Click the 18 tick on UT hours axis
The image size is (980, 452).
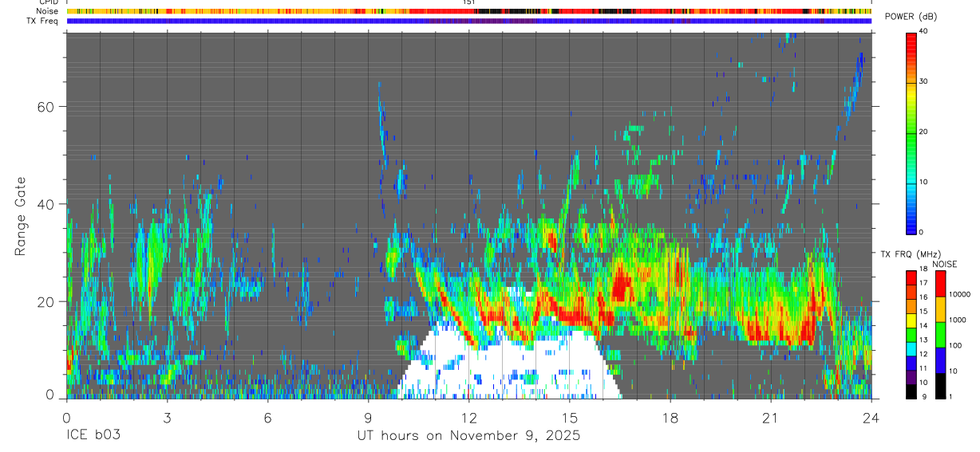click(670, 418)
